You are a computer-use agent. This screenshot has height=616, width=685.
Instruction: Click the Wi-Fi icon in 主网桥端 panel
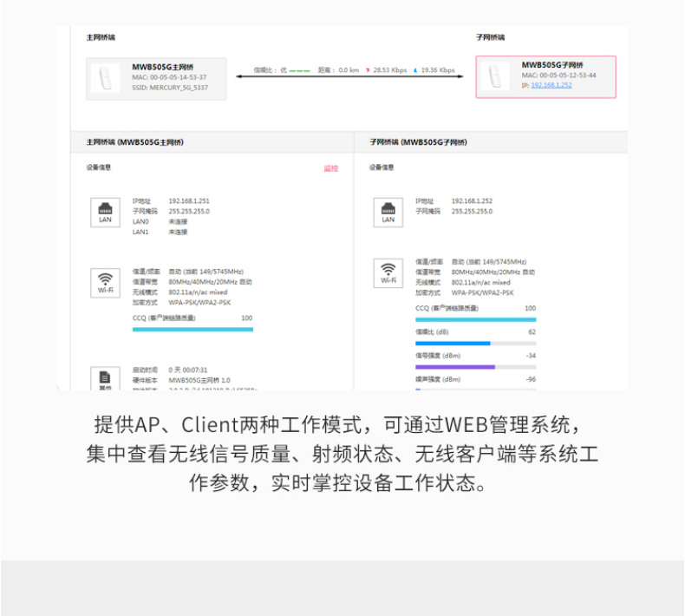click(105, 283)
